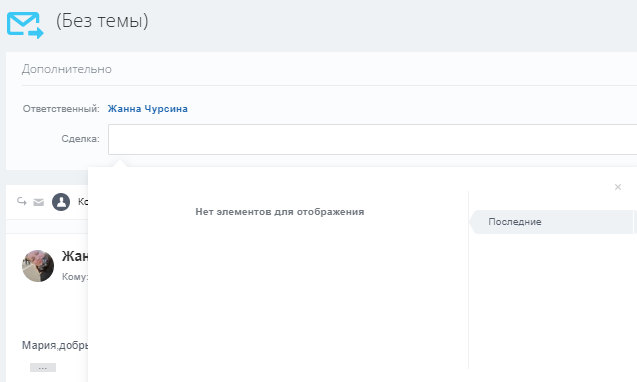Collapse the Дополнительно section header
Image resolution: width=637 pixels, height=382 pixels.
click(67, 69)
